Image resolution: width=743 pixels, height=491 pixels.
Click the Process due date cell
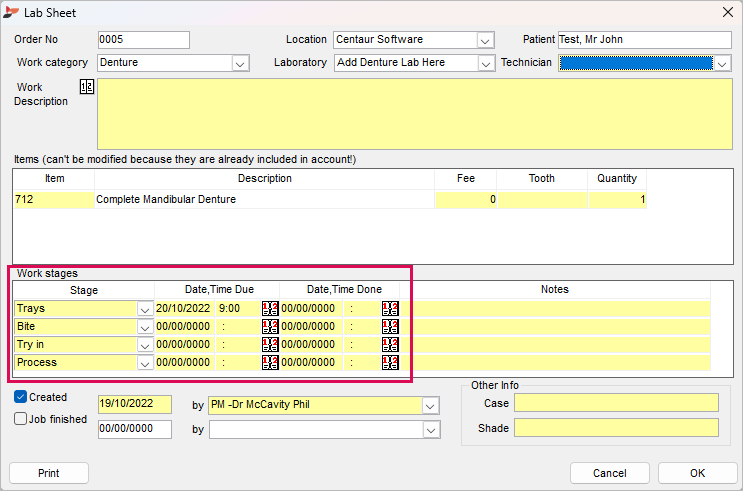tap(184, 363)
